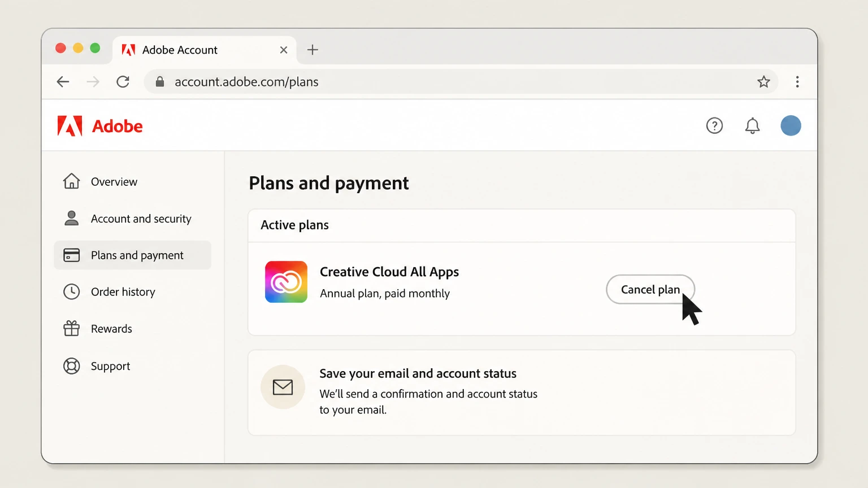Click the Plans and payment page heading
This screenshot has width=868, height=488.
tap(329, 183)
